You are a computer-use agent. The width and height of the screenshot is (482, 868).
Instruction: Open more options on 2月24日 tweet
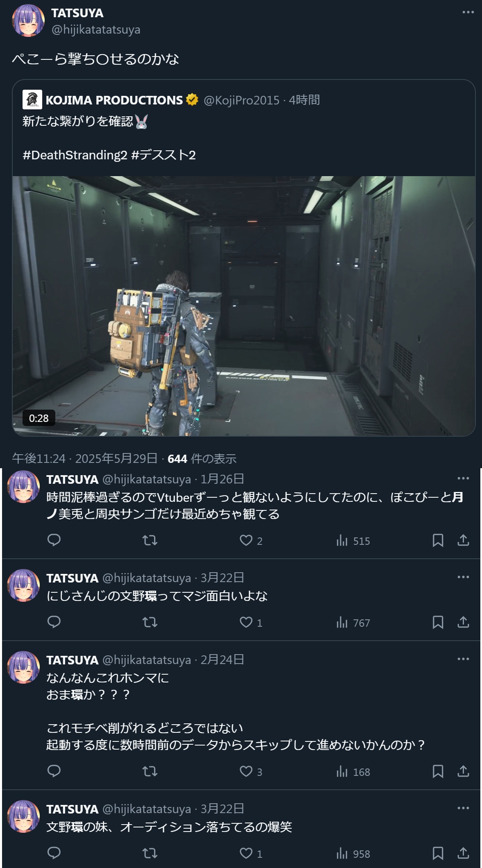tap(463, 659)
